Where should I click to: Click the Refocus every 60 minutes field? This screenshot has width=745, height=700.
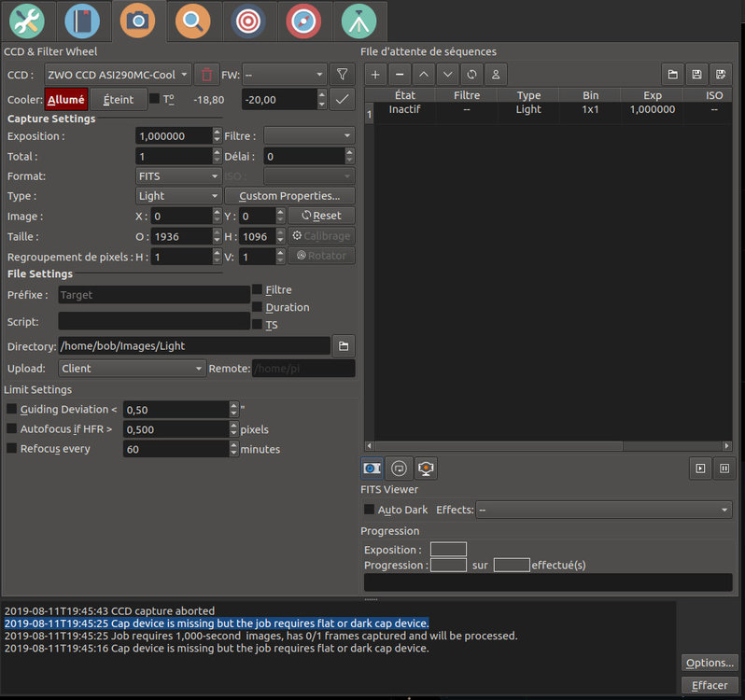pos(176,449)
